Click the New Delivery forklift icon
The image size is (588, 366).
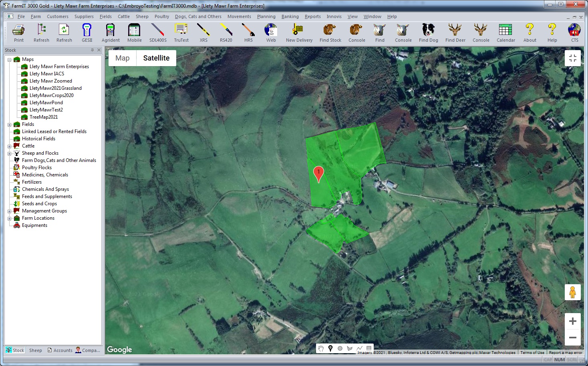(299, 32)
